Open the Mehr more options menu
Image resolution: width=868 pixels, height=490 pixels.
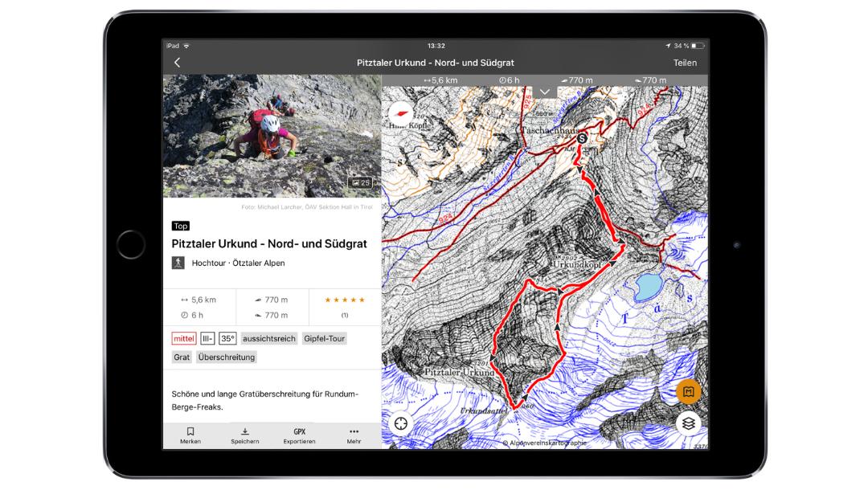[x=354, y=435]
